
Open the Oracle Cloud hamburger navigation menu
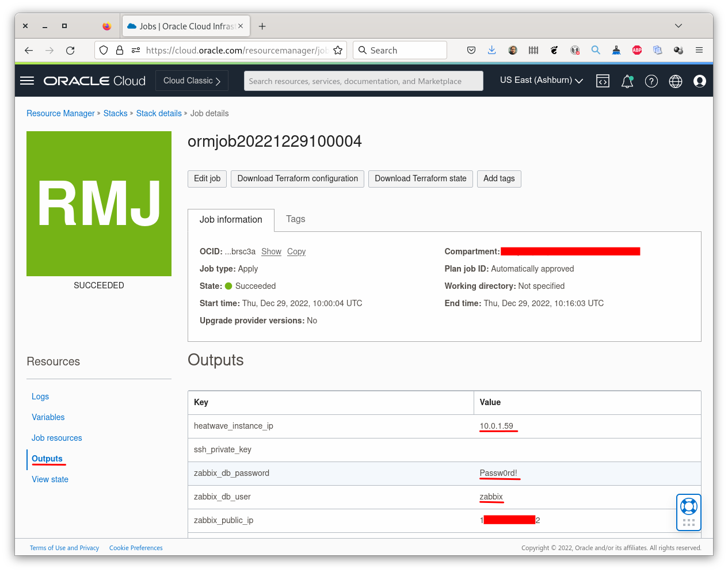[x=27, y=81]
